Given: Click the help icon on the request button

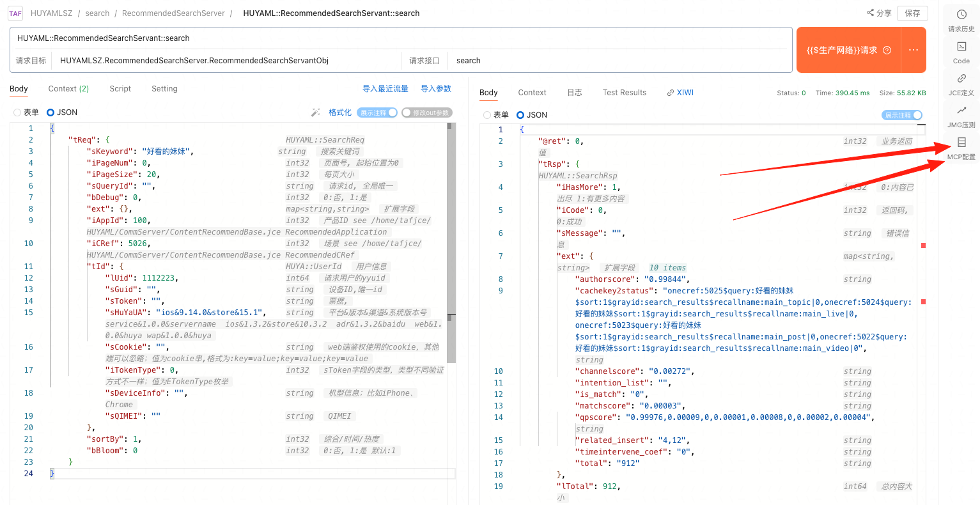Looking at the screenshot, I should pos(887,50).
